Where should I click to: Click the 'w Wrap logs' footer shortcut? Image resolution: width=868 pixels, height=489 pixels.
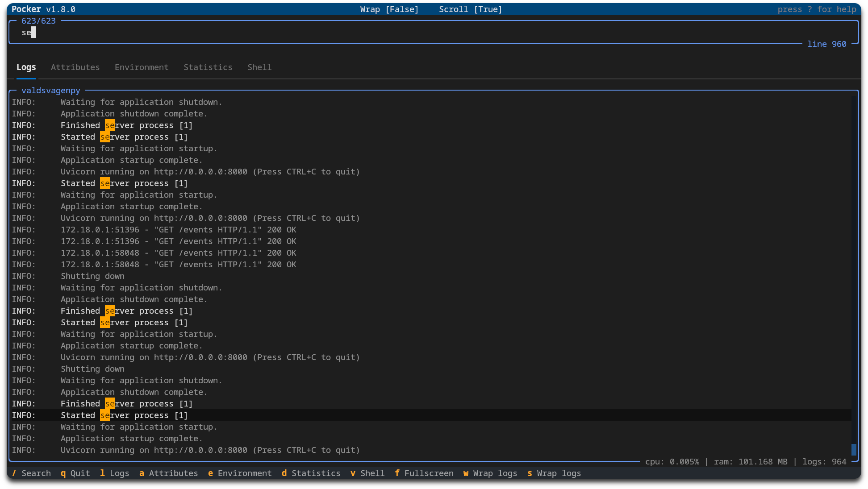[x=490, y=473]
